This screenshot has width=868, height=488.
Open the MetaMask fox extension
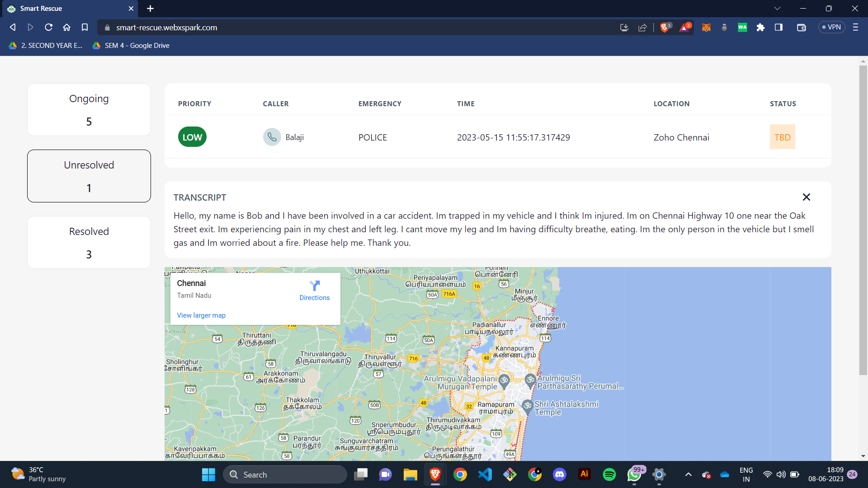click(706, 28)
